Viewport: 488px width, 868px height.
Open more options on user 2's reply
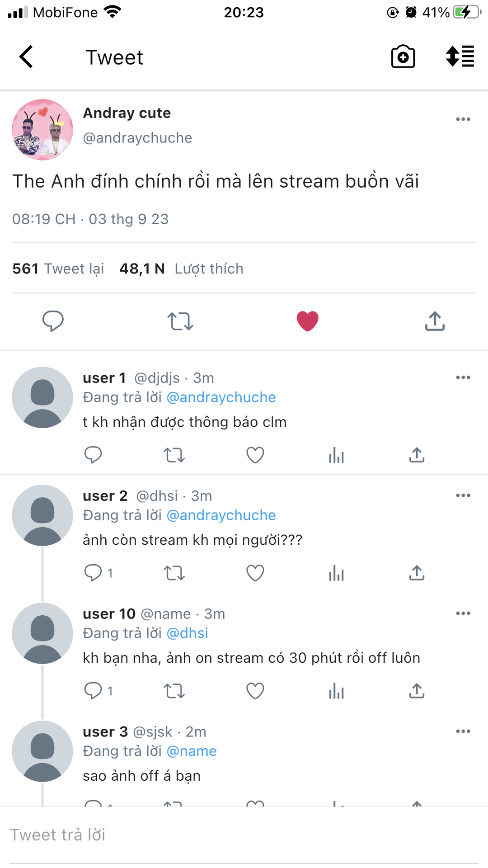[x=463, y=495]
